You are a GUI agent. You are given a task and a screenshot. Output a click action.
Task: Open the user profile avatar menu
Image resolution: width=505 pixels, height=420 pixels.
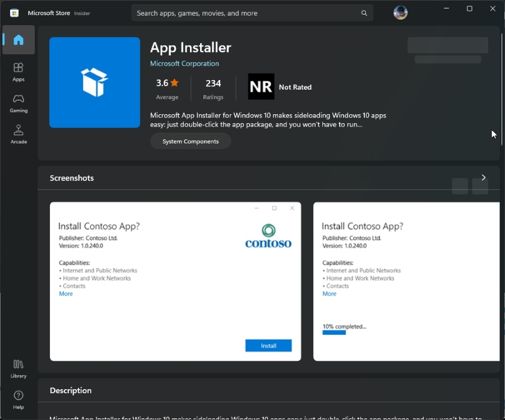coord(400,12)
